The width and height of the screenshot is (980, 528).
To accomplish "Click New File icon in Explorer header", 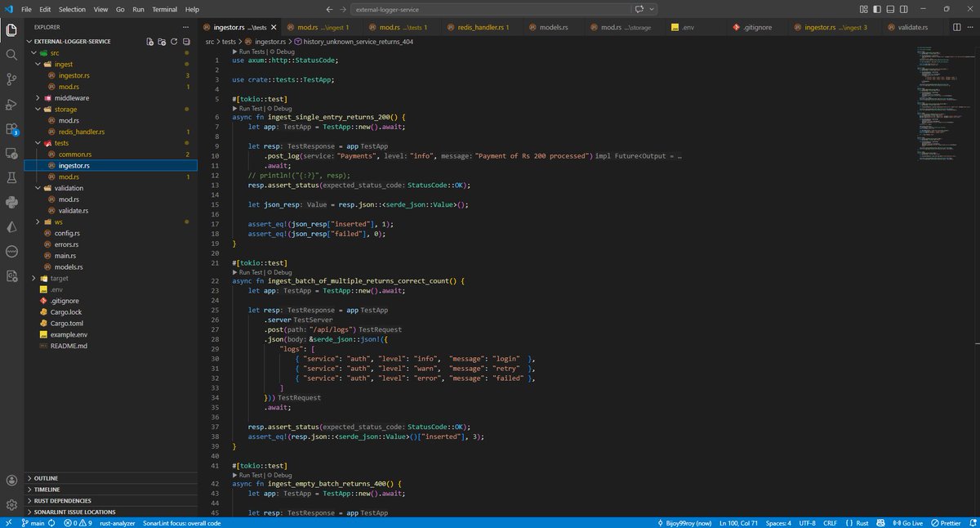I will tap(149, 41).
